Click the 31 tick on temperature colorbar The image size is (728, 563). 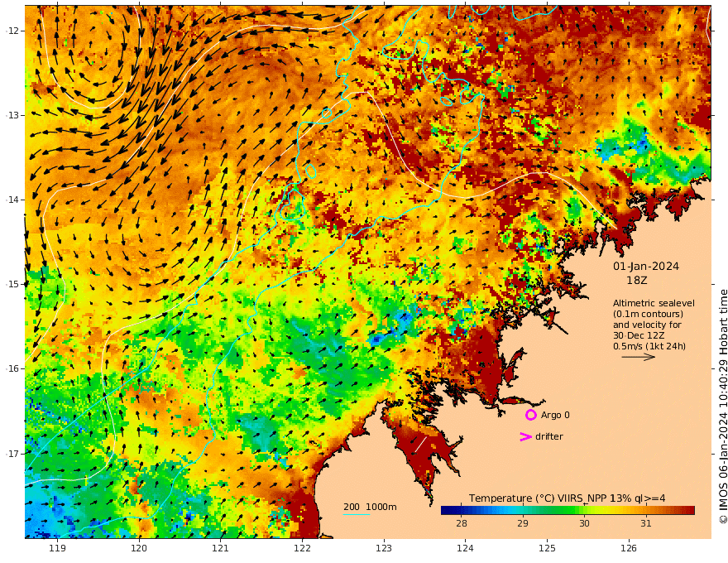[x=646, y=523]
